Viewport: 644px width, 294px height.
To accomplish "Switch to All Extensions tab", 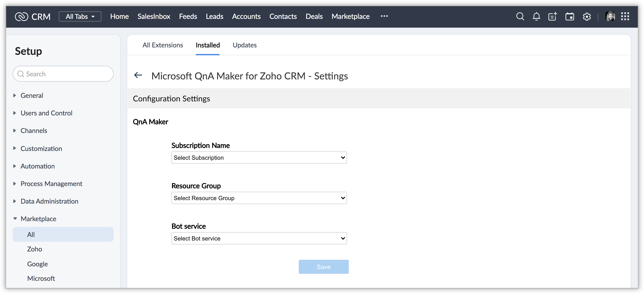I will (x=163, y=45).
